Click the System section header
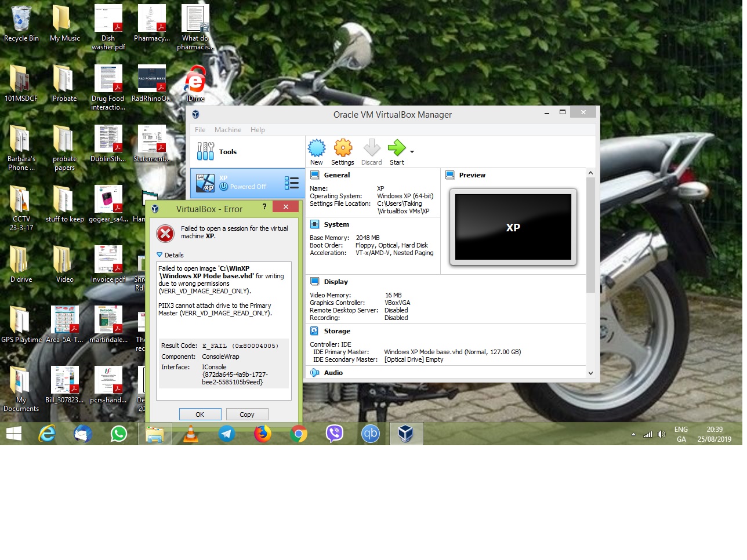This screenshot has width=747, height=560. click(336, 224)
